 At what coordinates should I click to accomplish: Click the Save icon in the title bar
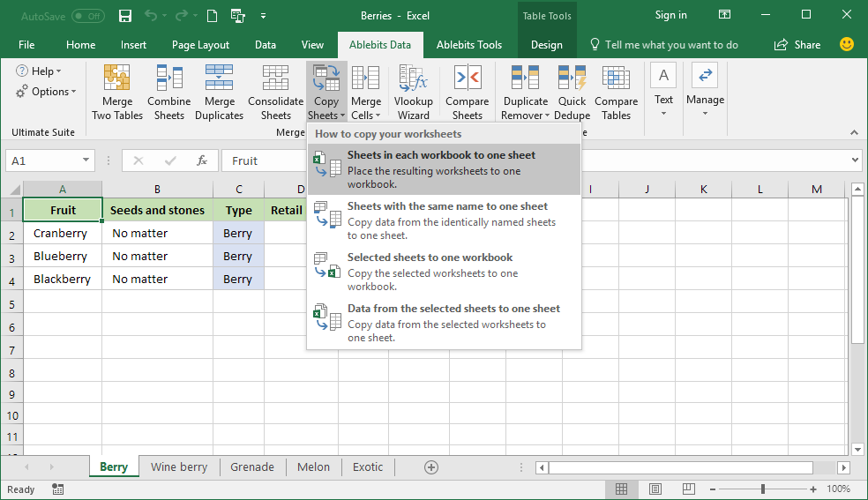coord(125,16)
